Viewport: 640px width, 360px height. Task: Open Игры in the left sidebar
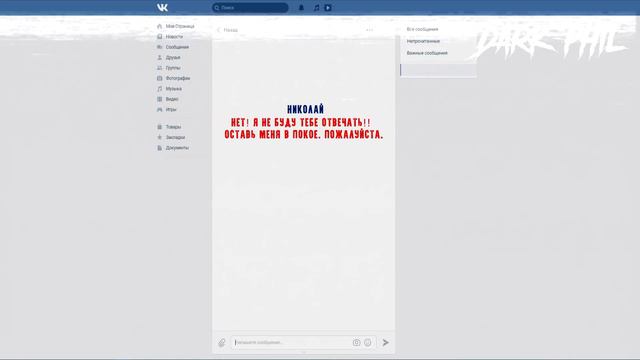167,109
